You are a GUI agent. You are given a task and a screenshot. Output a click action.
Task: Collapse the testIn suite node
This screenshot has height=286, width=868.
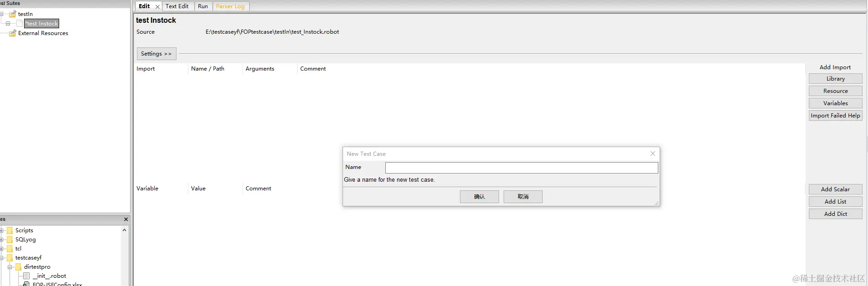point(1,14)
